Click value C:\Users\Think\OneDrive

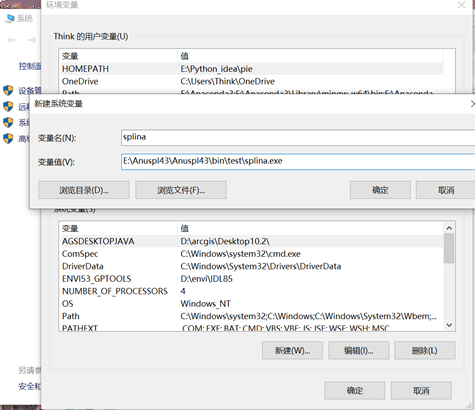[228, 81]
